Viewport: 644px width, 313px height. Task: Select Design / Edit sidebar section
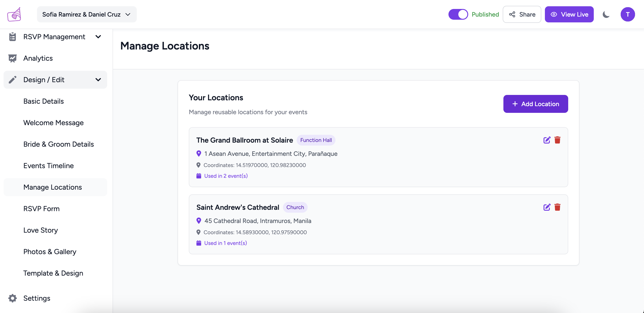pos(55,80)
